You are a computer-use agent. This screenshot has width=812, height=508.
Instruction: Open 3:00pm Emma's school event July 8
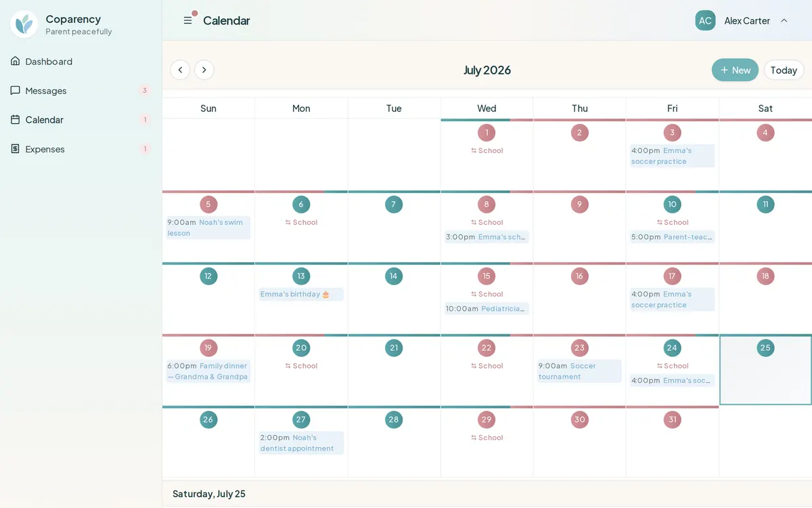[x=487, y=237]
